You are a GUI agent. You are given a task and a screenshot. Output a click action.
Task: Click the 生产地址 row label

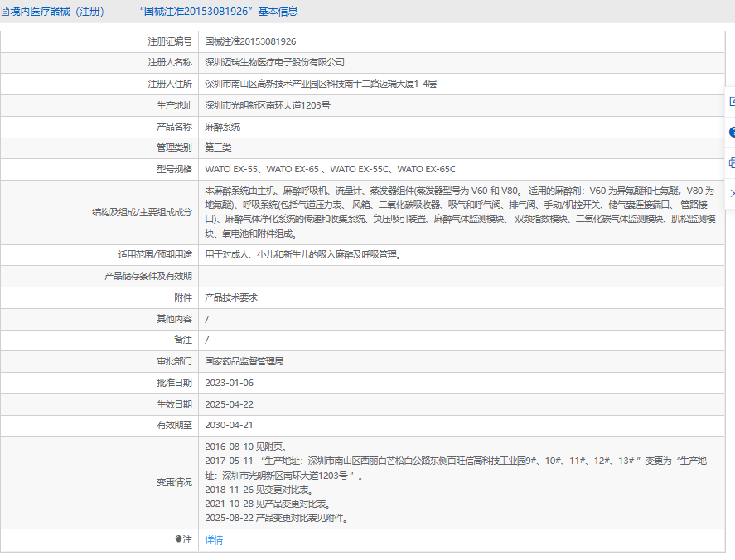coord(174,105)
